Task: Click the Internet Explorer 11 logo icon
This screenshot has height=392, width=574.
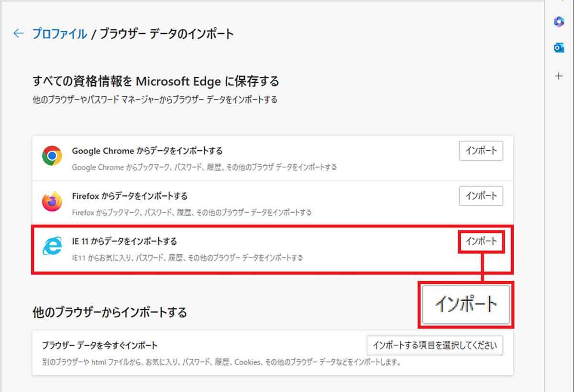Action: [52, 247]
